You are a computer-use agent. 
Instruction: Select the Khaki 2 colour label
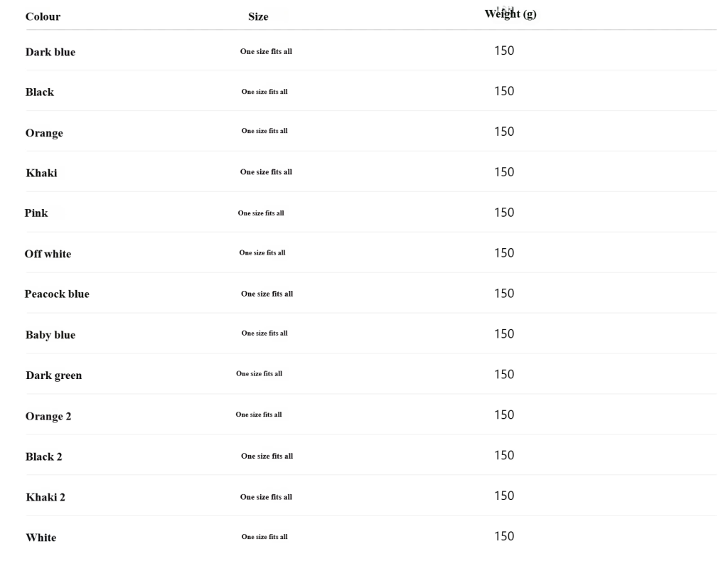[45, 497]
